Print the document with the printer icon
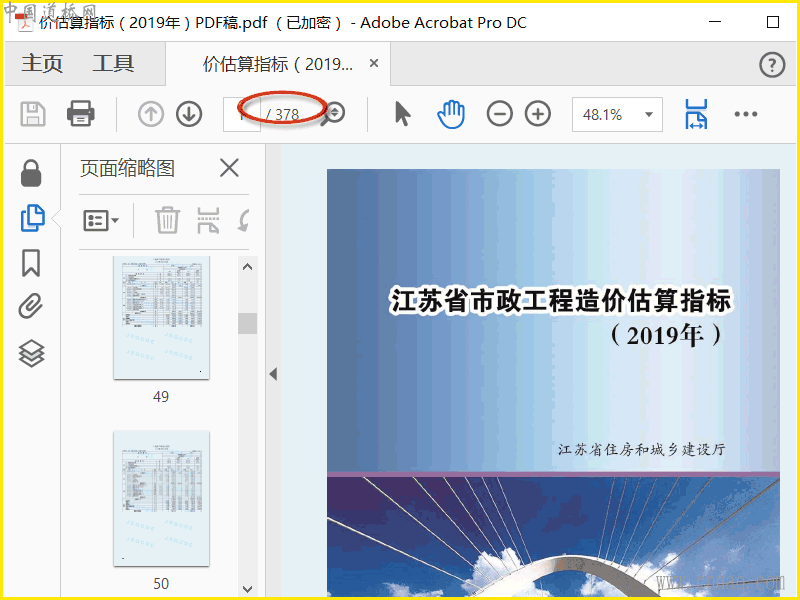 (x=81, y=113)
